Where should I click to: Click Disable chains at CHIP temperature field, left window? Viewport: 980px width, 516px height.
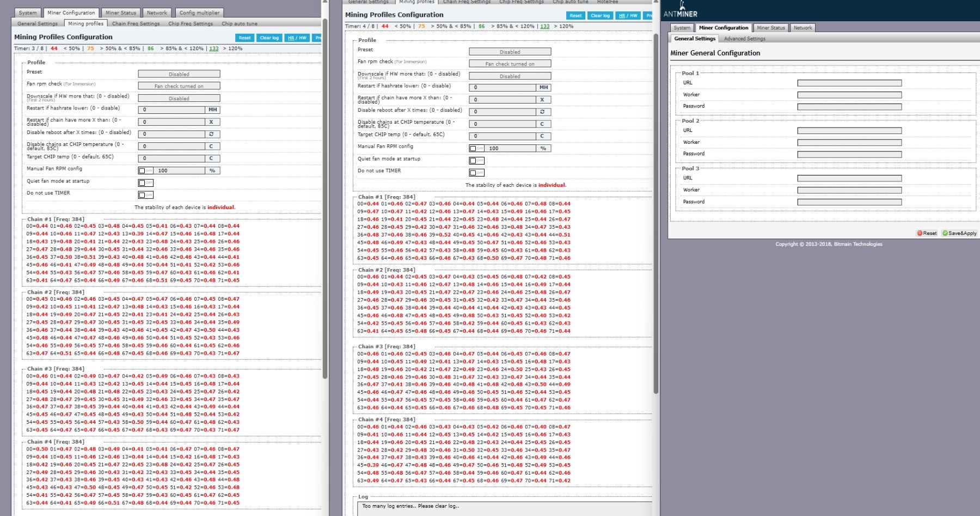click(171, 146)
